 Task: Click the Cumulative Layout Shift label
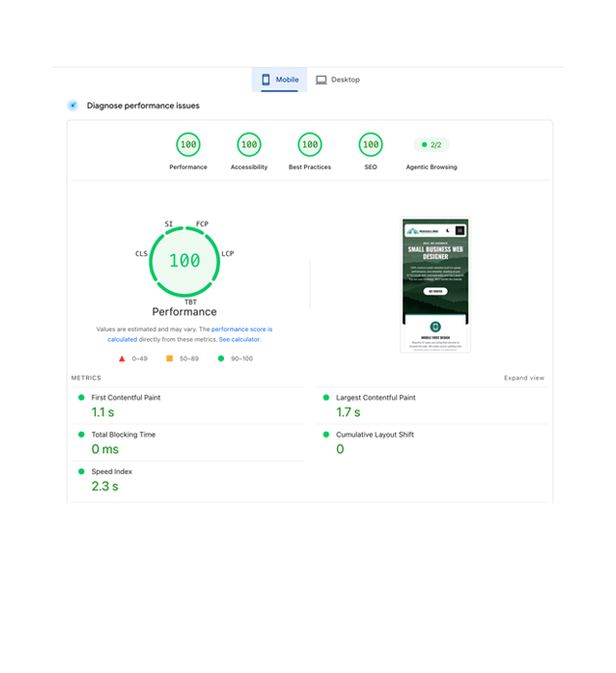[x=375, y=434]
